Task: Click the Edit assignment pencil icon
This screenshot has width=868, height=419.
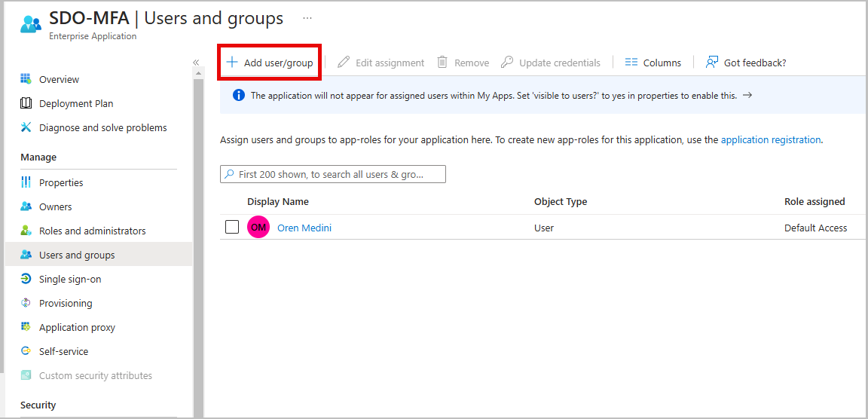Action: tap(344, 62)
